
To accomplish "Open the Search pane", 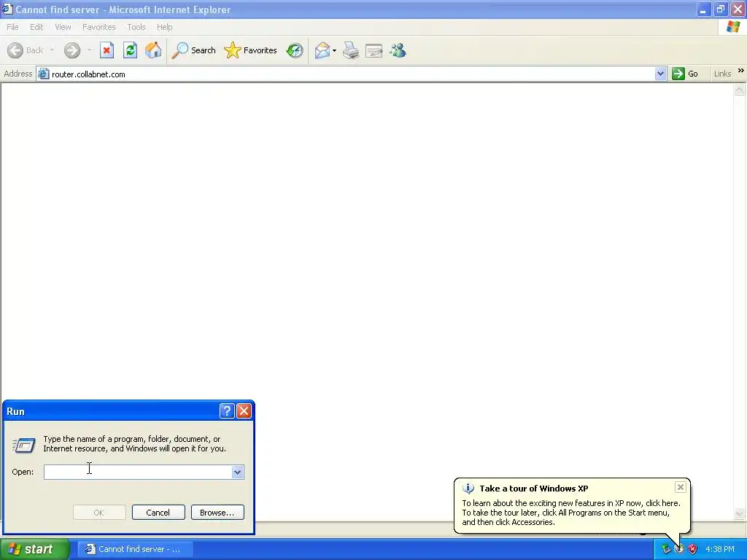I will 193,50.
